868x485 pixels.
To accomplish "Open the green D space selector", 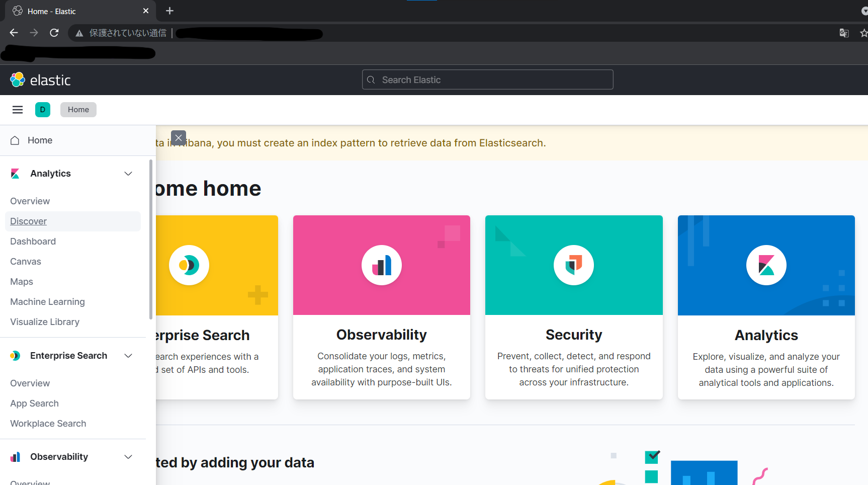I will click(43, 110).
